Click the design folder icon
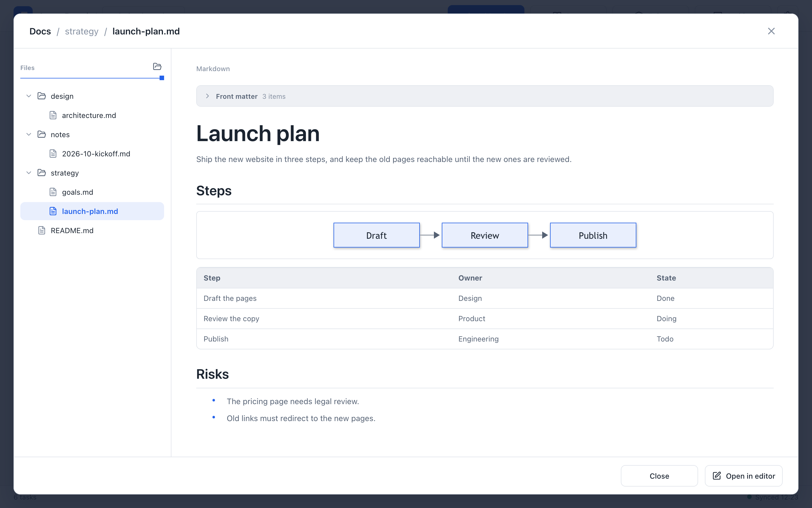812x508 pixels. coord(42,96)
